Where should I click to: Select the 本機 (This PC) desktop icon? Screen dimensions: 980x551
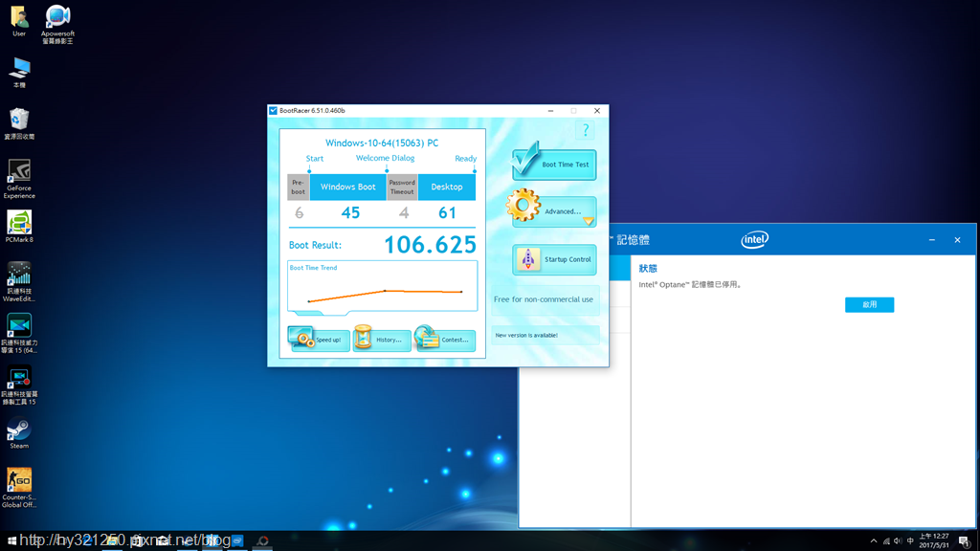tap(19, 73)
